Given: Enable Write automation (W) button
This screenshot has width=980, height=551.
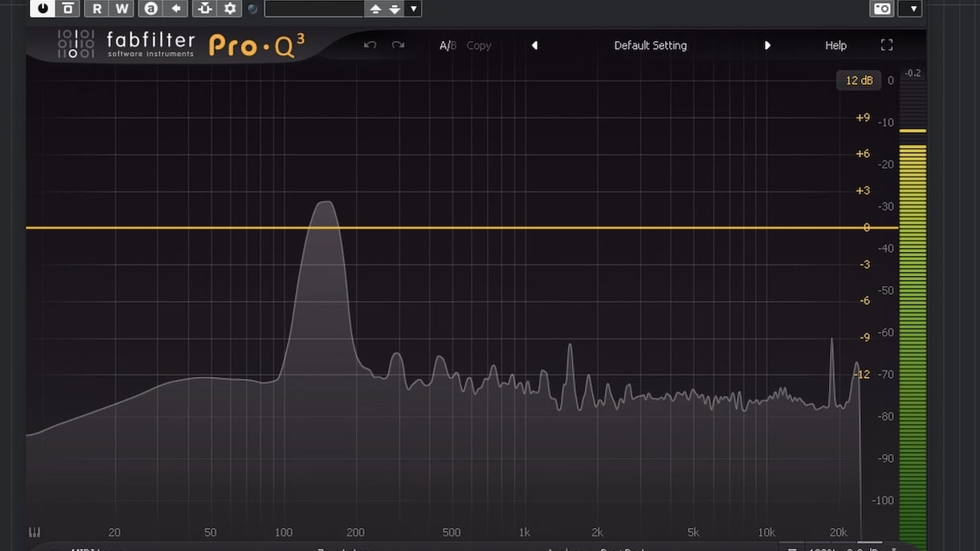Looking at the screenshot, I should click(x=121, y=8).
